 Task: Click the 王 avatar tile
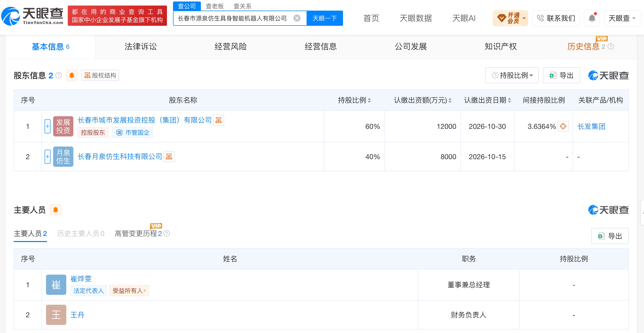56,315
